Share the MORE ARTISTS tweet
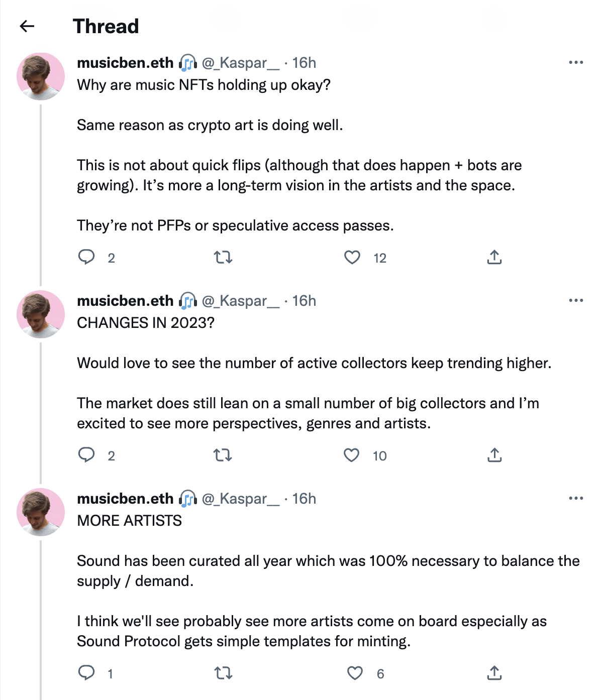 pyautogui.click(x=494, y=672)
